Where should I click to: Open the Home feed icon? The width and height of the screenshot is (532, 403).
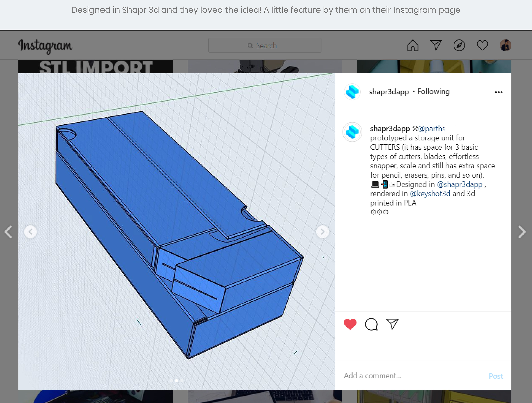[413, 45]
